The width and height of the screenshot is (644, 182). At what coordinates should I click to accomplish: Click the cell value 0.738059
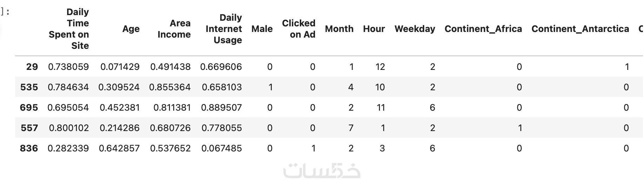tap(68, 67)
